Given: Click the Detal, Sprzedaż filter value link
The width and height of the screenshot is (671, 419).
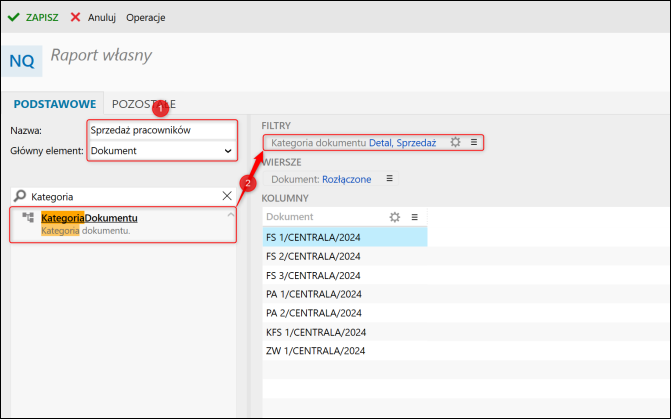Looking at the screenshot, I should click(x=402, y=143).
